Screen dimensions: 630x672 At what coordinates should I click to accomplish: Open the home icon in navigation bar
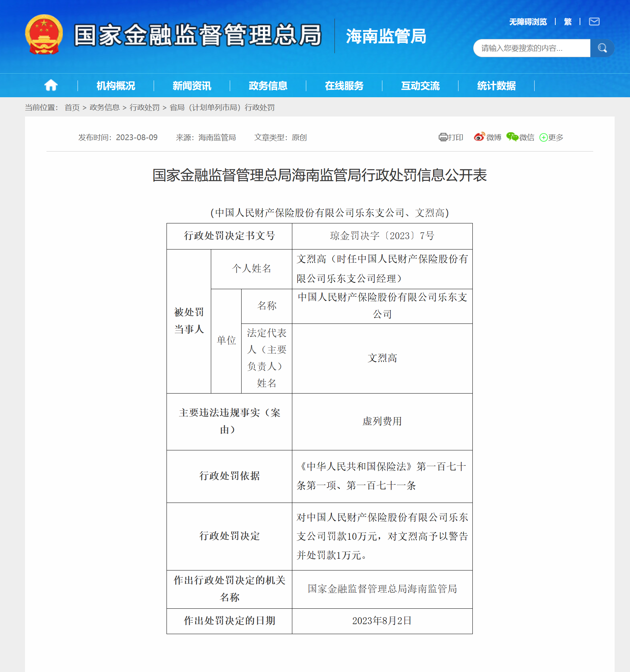tap(51, 85)
